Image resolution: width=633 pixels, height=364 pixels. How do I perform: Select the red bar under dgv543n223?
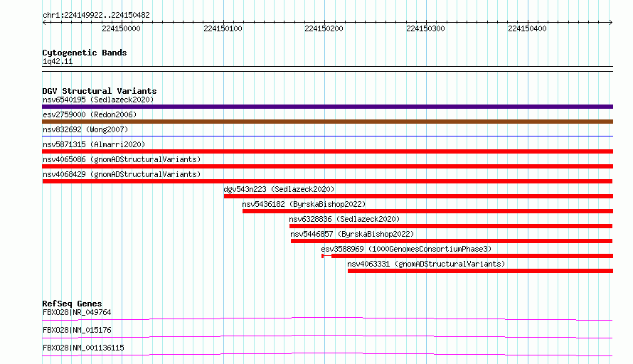click(x=419, y=196)
